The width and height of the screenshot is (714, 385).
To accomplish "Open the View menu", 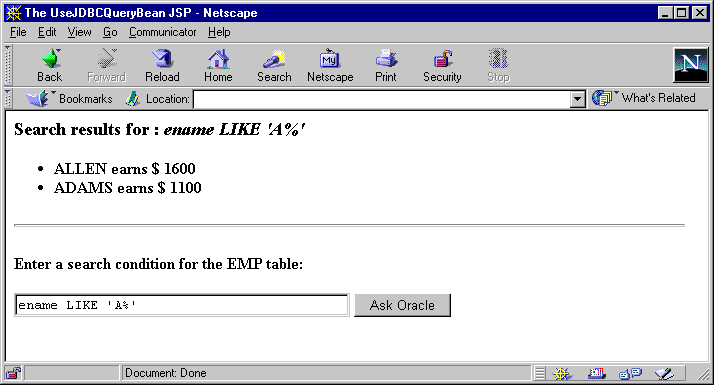I will [79, 32].
